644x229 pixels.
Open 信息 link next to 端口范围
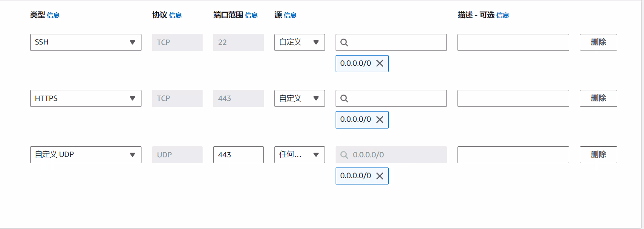pyautogui.click(x=251, y=15)
